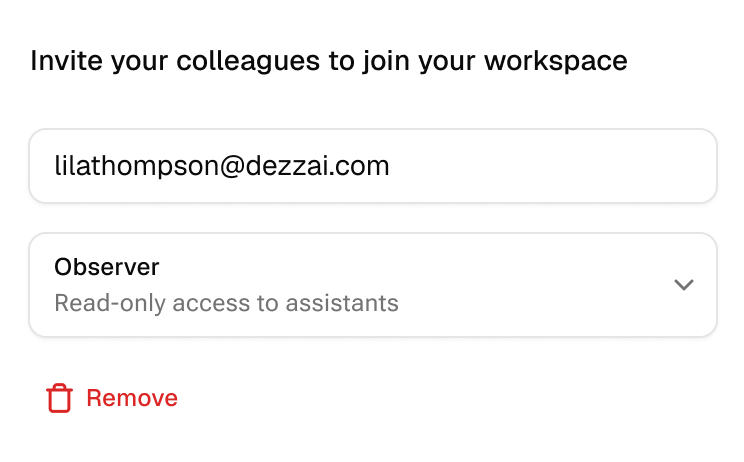Click the red trash can icon
Viewport: 744px width, 462px height.
point(60,398)
